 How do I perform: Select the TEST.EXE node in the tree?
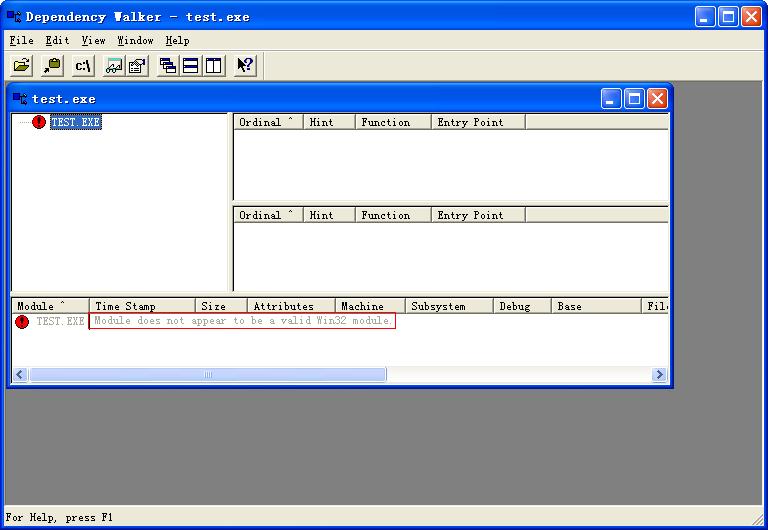(76, 122)
